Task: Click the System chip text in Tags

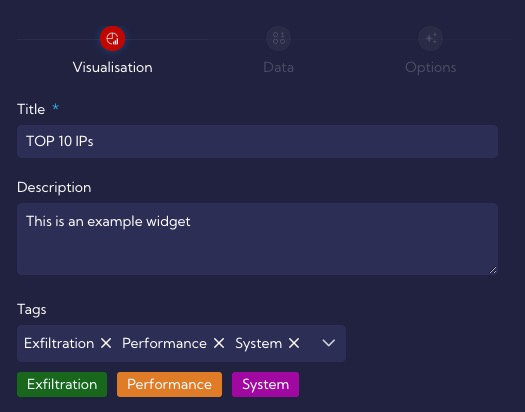Action: coord(258,344)
